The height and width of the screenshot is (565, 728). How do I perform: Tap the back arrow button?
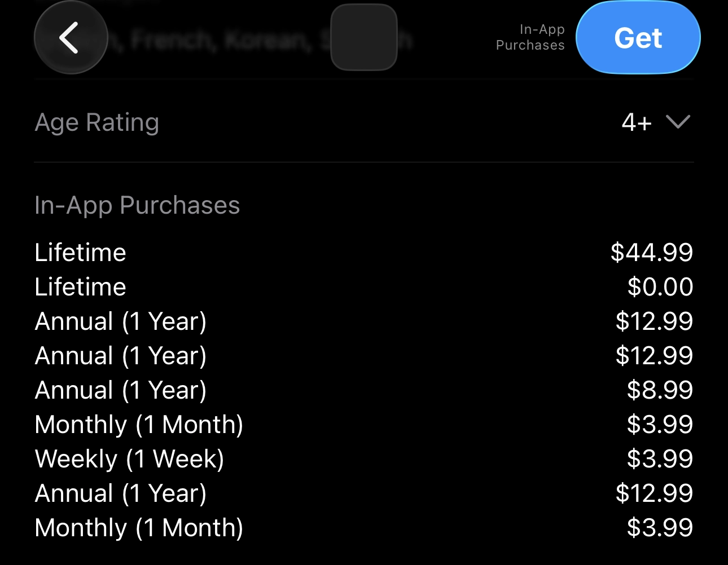point(71,38)
